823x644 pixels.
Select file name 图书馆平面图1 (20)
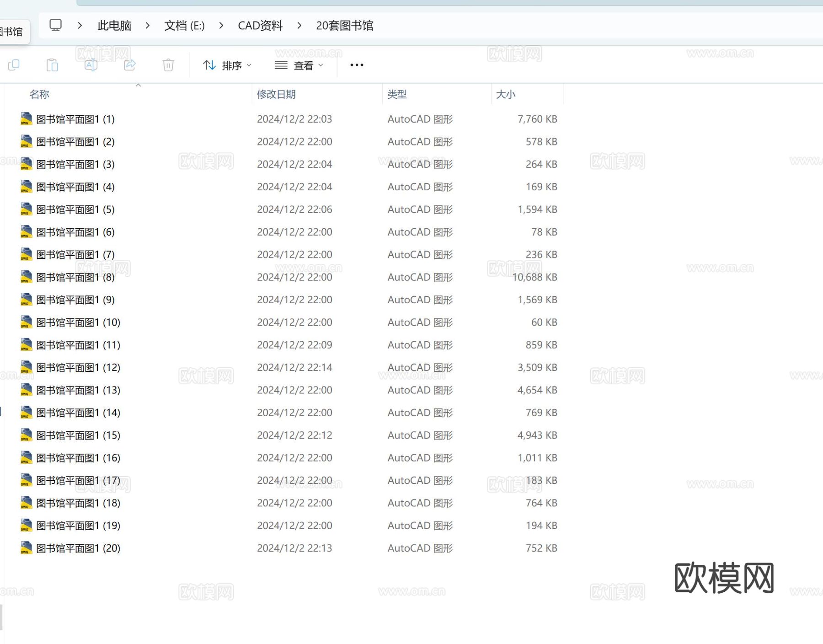coord(78,548)
